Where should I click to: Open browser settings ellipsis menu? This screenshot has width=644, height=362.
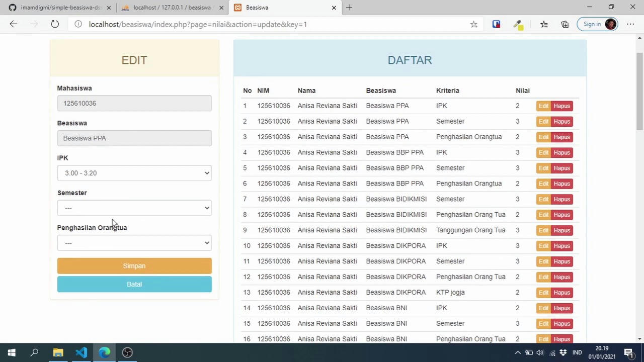(x=630, y=24)
